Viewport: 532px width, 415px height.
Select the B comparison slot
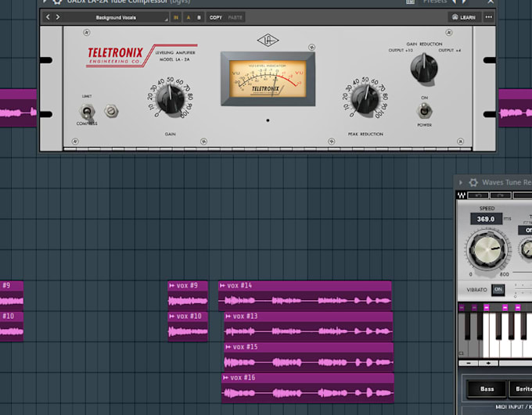click(x=199, y=18)
